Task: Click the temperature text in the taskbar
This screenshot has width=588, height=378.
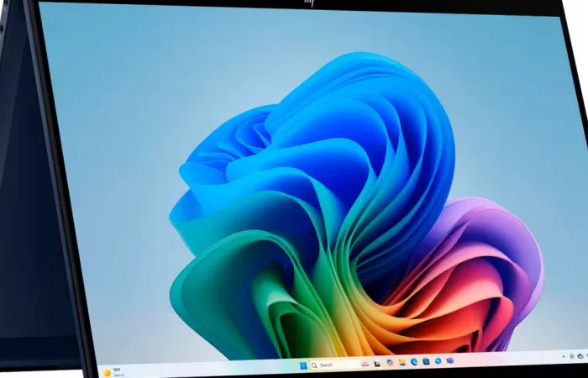Action: 117,370
